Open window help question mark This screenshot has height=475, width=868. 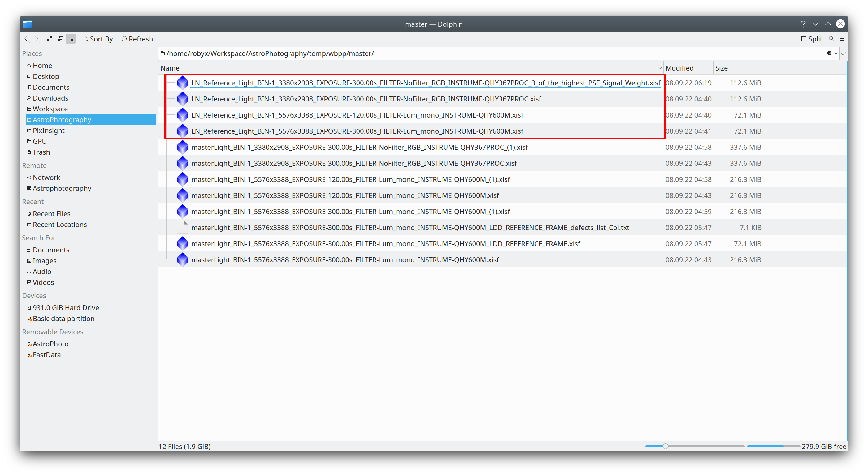803,24
